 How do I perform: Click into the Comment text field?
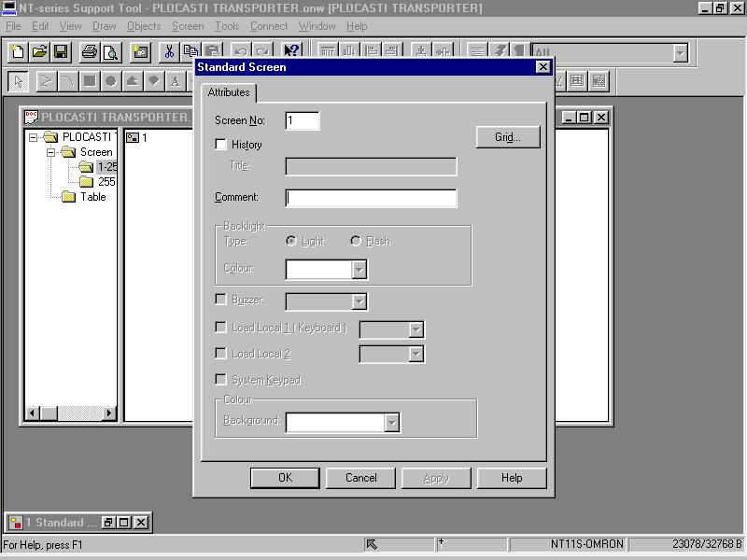[371, 198]
